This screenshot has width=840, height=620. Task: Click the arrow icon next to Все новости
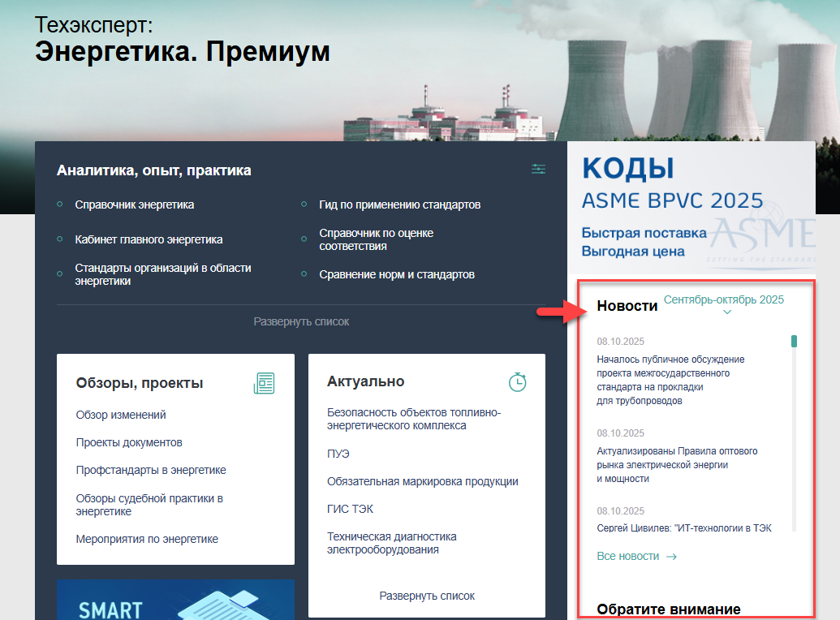(671, 557)
